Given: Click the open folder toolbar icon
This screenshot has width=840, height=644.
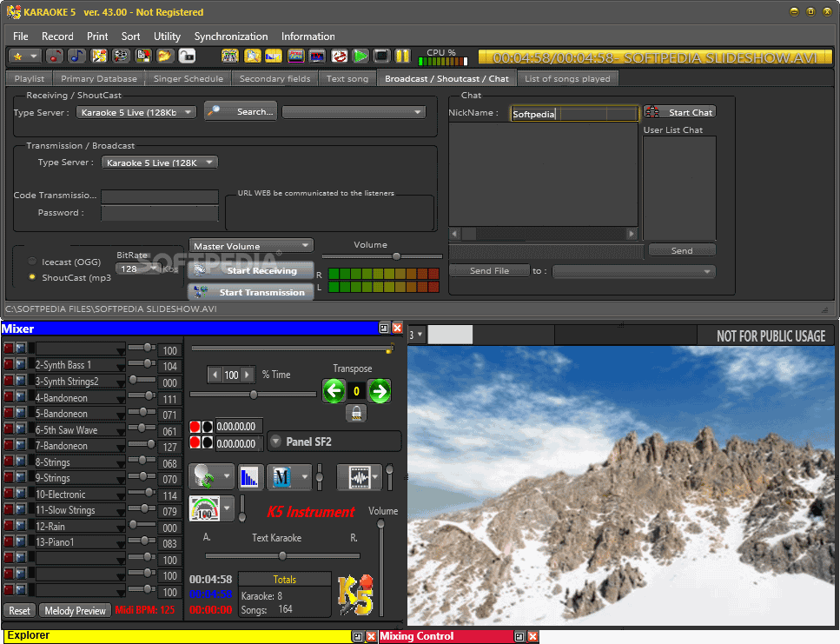Looking at the screenshot, I should pos(165,56).
